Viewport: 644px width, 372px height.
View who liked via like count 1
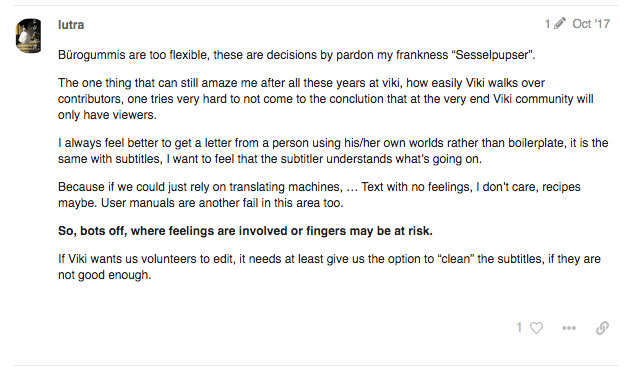pos(519,327)
